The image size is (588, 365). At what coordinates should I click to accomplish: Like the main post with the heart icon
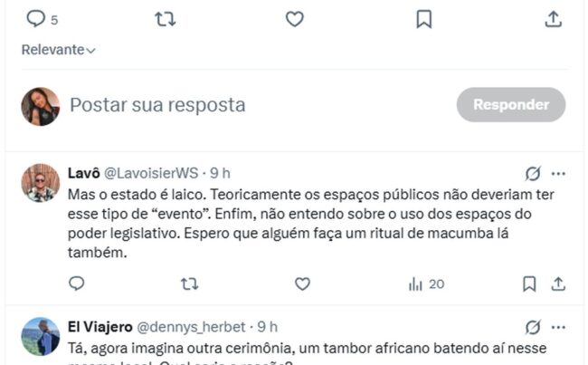(295, 19)
